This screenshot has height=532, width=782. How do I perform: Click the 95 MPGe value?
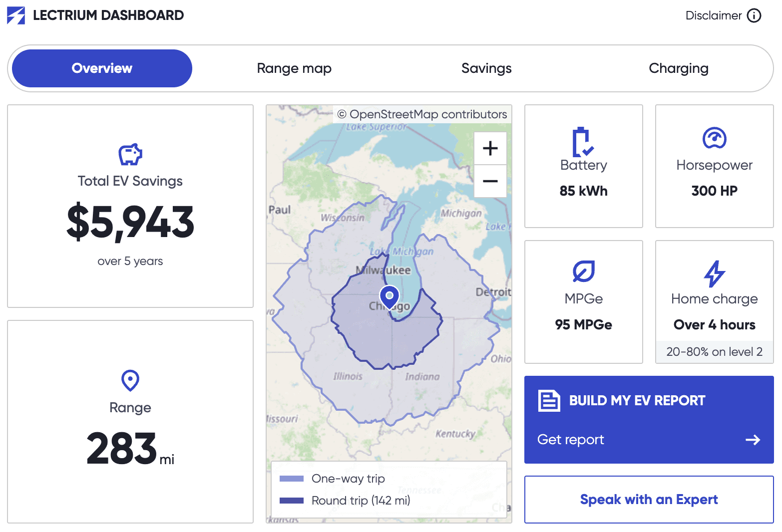click(584, 324)
